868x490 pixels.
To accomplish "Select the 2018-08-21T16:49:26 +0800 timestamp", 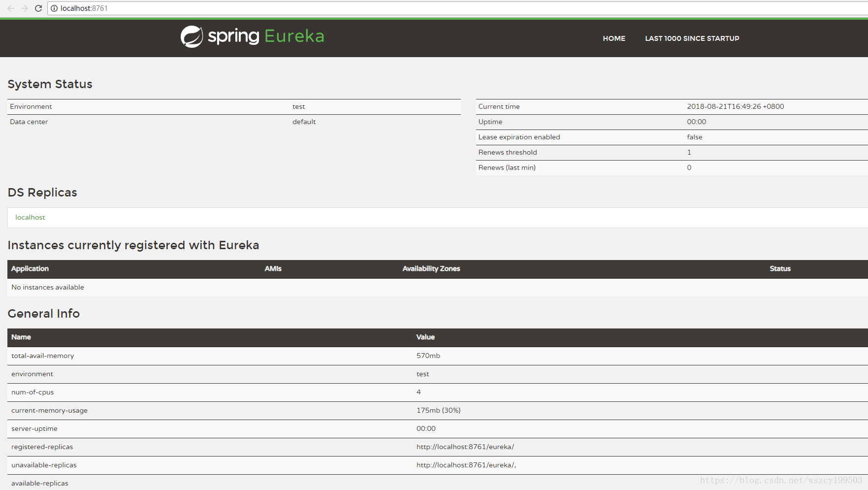I will click(736, 106).
